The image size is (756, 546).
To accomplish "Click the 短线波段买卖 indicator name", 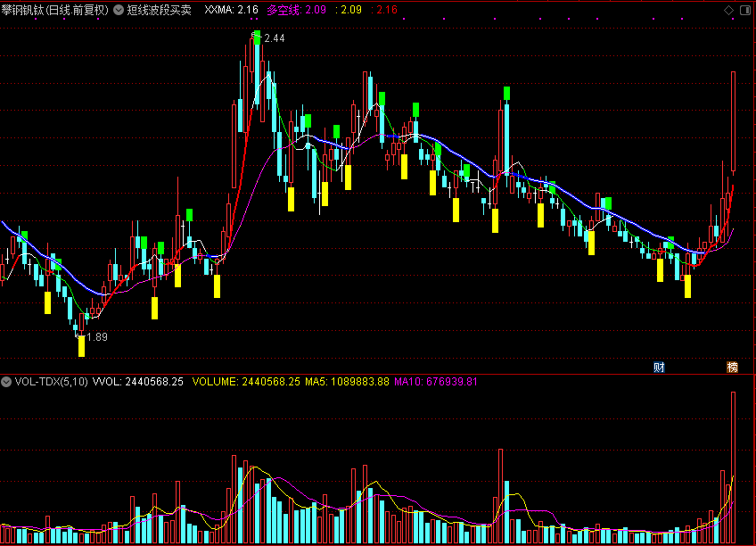I will (159, 10).
